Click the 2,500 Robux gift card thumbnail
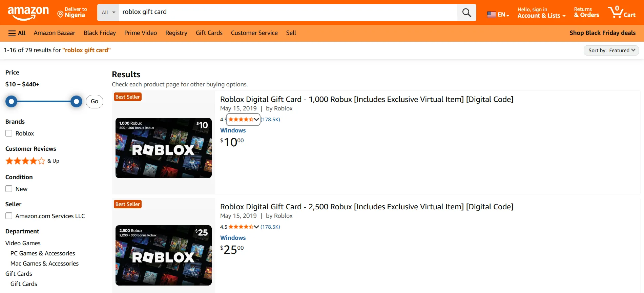This screenshot has height=293, width=644. pyautogui.click(x=163, y=255)
